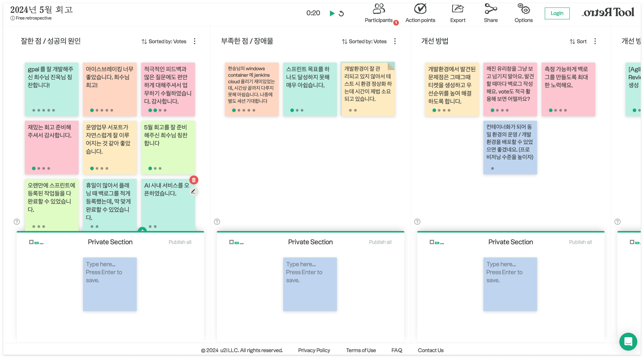Open three-dot menu of 개선 방법 column
The height and width of the screenshot is (358, 644).
tap(595, 41)
